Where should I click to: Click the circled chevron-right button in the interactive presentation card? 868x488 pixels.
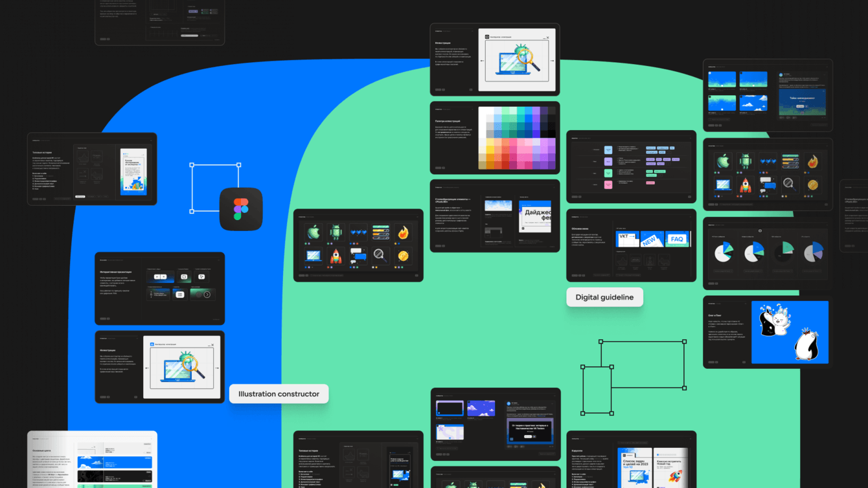(x=207, y=294)
